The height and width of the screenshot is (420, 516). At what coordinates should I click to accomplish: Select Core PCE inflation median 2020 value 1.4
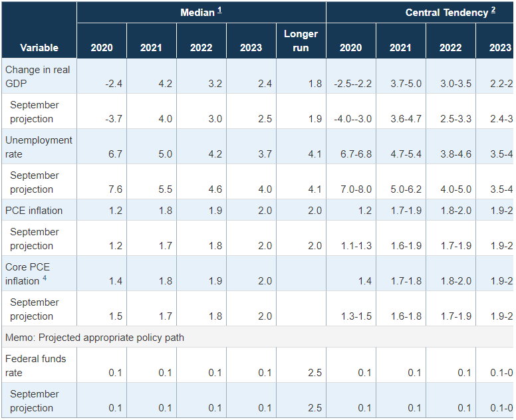tap(116, 281)
